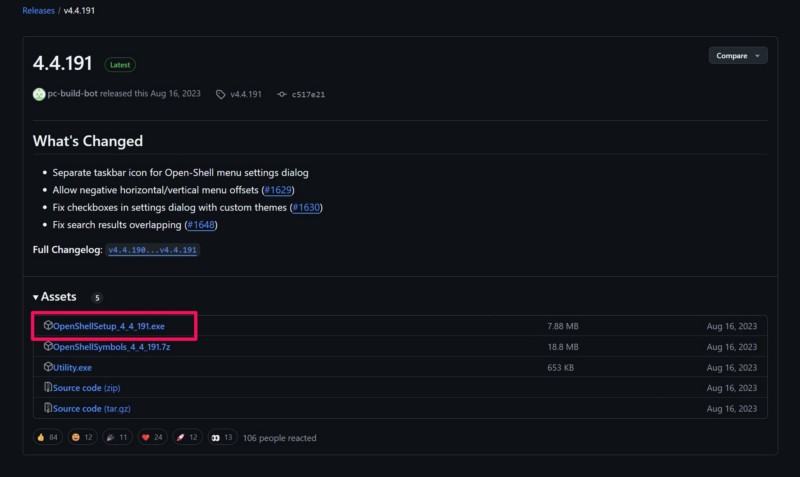Download OpenShellSetup_4_4_191.exe
This screenshot has width=800, height=477.
click(x=108, y=326)
